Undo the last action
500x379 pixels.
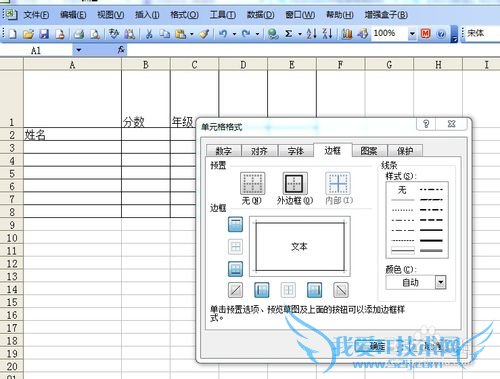click(x=223, y=34)
